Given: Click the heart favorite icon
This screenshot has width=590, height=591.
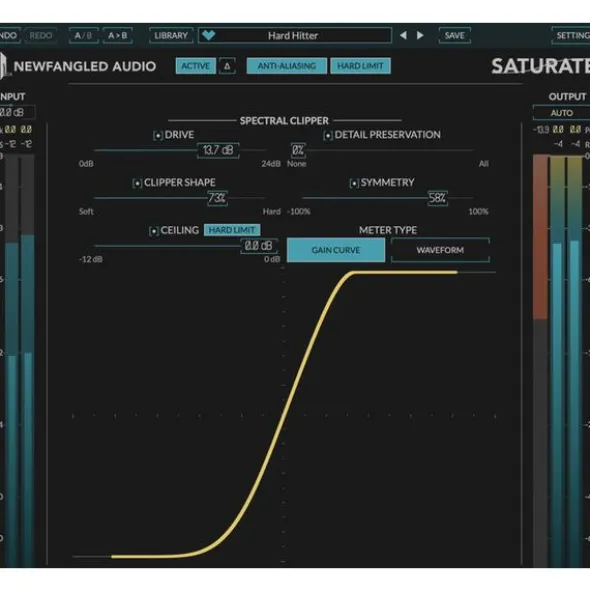Looking at the screenshot, I should coord(208,35).
